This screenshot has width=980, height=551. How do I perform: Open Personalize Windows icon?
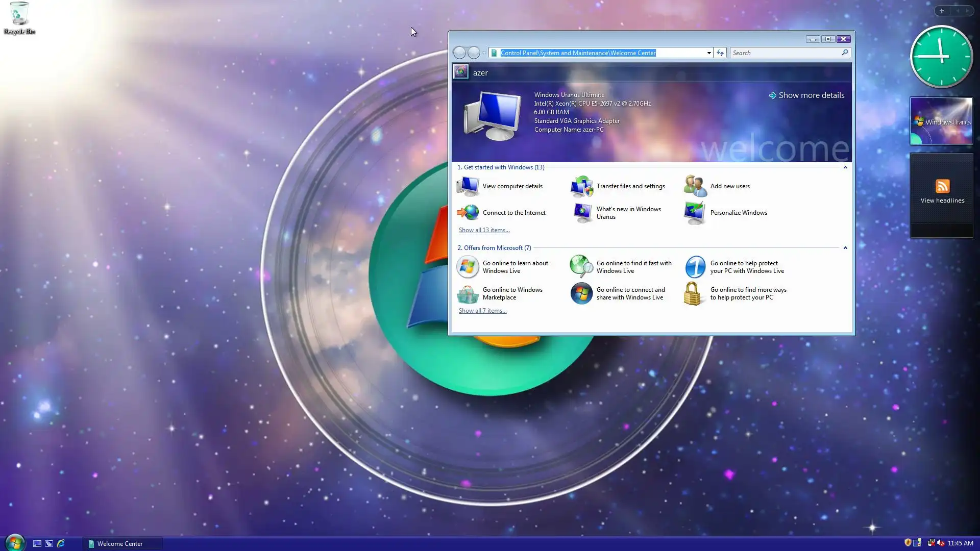(x=695, y=213)
